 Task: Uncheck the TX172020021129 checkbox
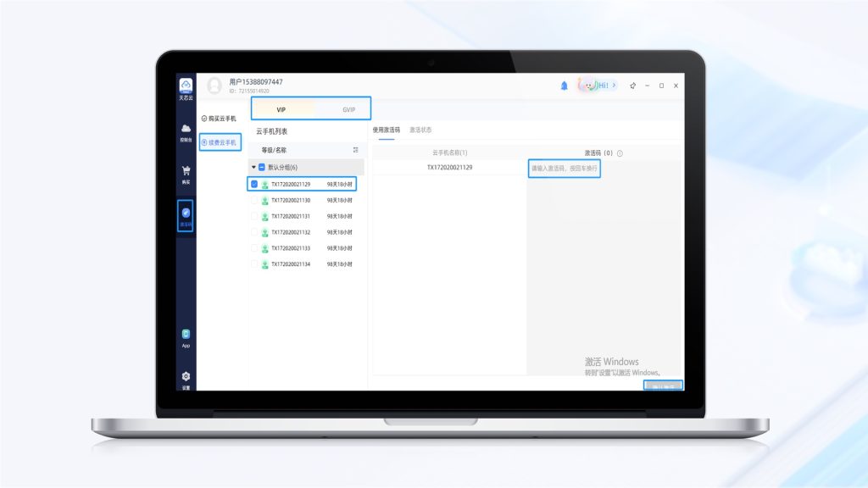pyautogui.click(x=254, y=184)
